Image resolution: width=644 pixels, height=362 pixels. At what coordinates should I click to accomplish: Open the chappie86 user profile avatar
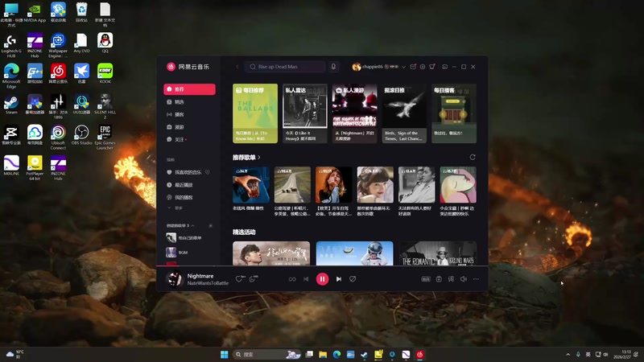tap(356, 67)
